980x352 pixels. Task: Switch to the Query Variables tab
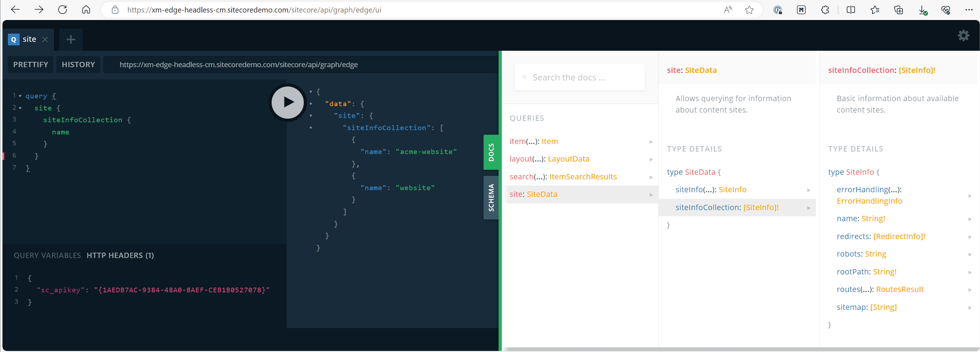[x=47, y=256]
